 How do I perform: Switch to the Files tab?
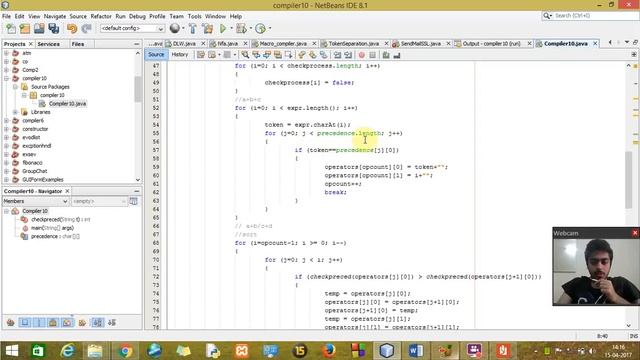coord(78,44)
